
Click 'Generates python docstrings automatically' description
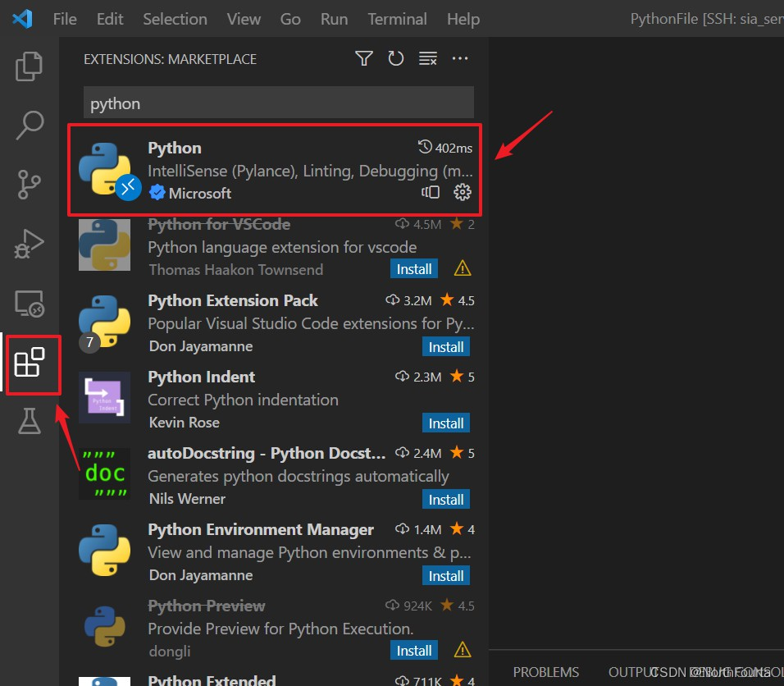point(298,477)
